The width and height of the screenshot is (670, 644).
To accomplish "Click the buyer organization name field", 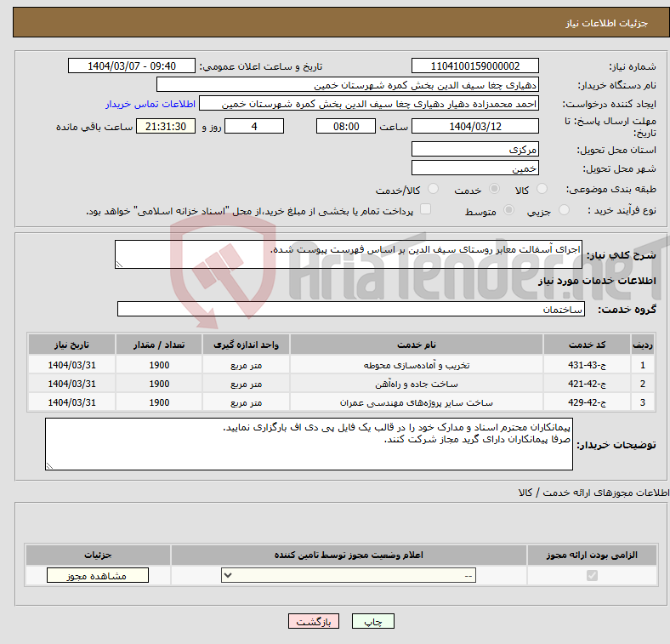I will click(348, 85).
